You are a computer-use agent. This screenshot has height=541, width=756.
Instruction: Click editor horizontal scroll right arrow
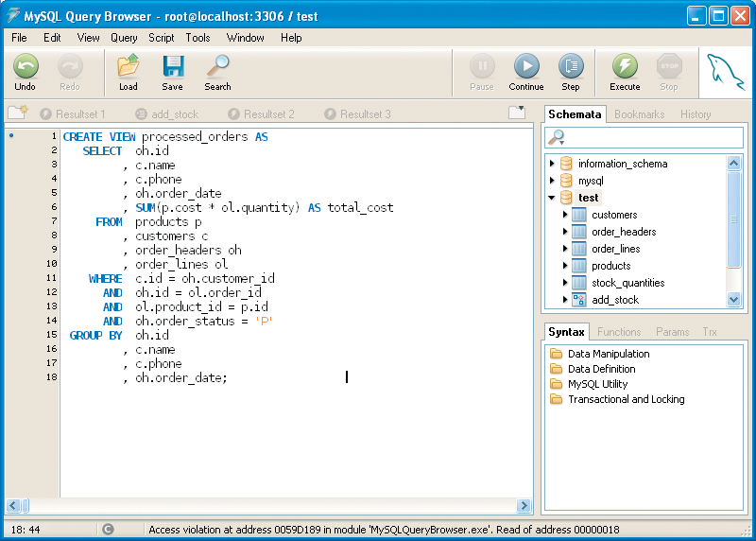[524, 505]
